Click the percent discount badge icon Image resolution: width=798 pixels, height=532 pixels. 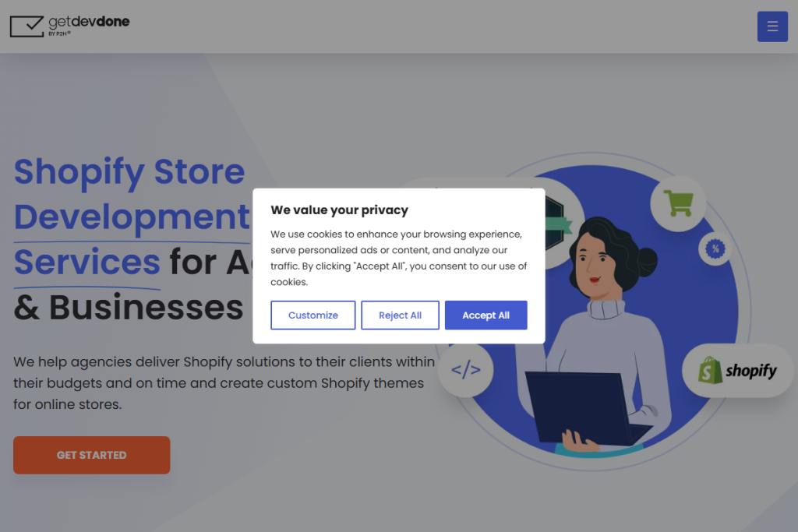(x=715, y=248)
